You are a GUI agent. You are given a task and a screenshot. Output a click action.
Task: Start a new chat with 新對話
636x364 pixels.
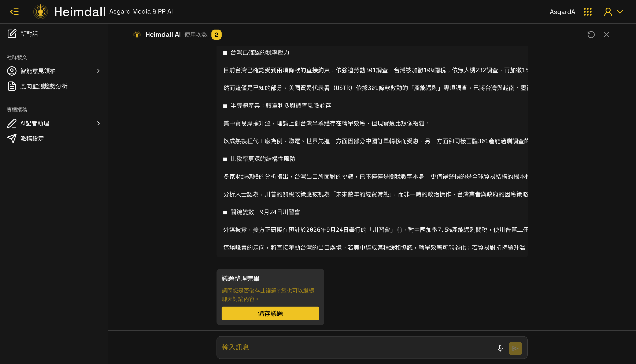tap(23, 34)
